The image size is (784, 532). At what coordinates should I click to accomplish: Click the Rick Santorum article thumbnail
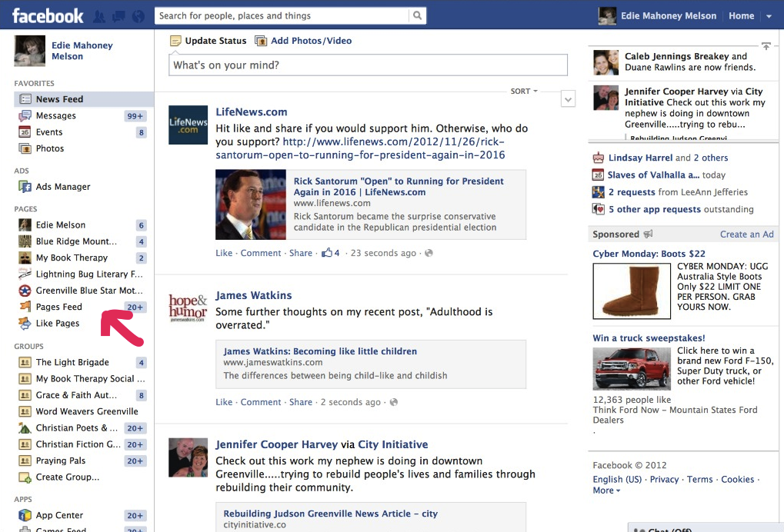[x=251, y=204]
